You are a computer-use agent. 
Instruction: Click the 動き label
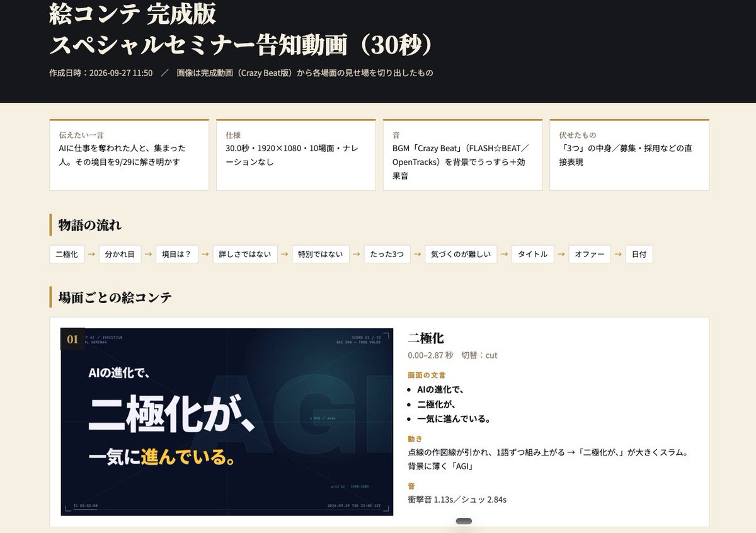tap(415, 438)
